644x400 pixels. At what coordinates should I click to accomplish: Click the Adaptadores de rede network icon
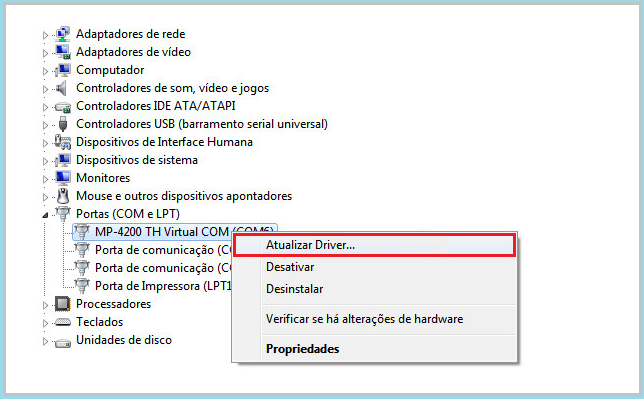(63, 34)
